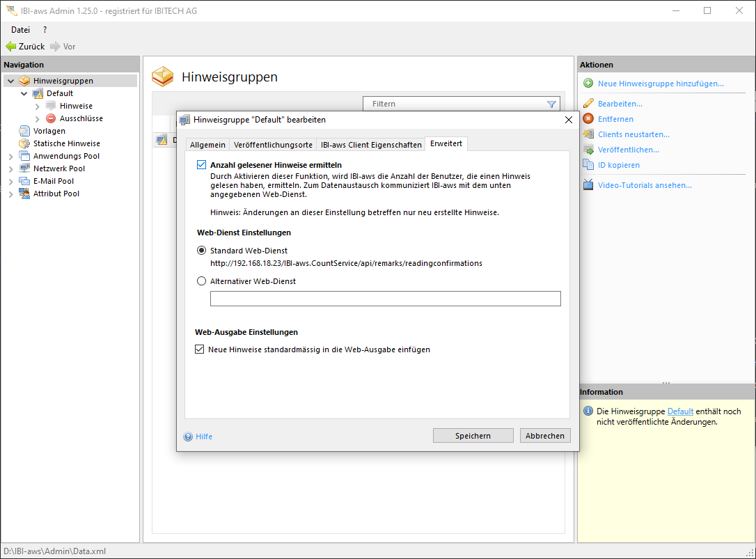Expand the Ausschlüsse tree node
The image size is (756, 559).
pyautogui.click(x=37, y=118)
